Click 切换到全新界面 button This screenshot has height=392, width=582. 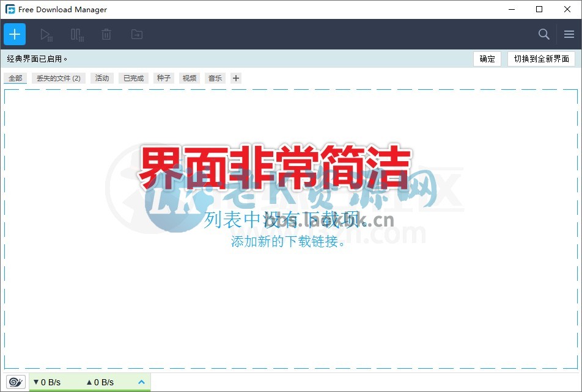click(541, 59)
